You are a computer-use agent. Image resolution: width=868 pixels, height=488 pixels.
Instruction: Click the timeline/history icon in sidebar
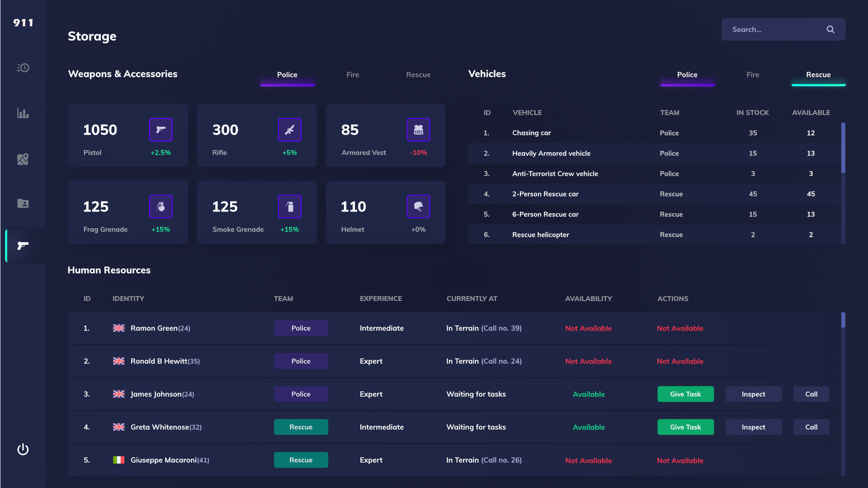(23, 68)
